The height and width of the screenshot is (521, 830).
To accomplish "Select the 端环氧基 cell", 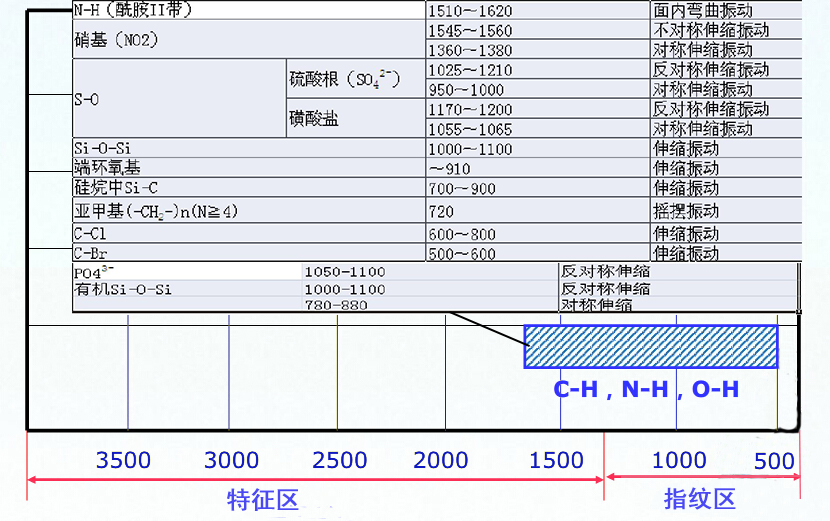I will [249, 168].
